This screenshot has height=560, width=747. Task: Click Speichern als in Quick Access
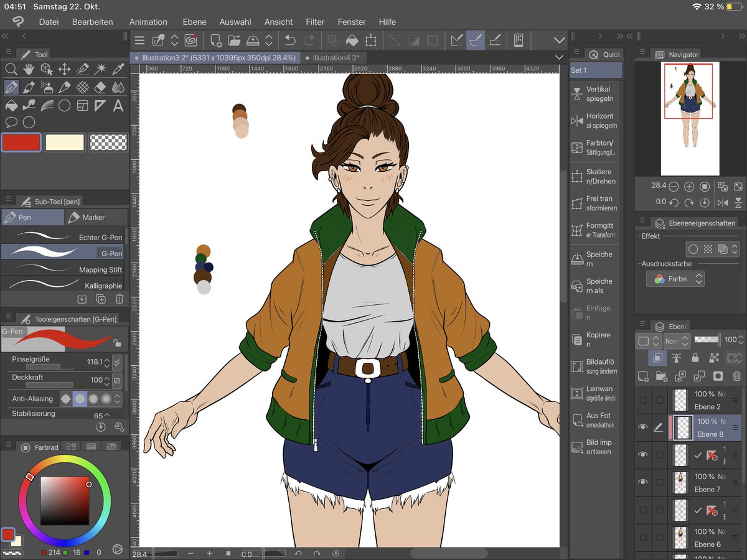pos(596,286)
